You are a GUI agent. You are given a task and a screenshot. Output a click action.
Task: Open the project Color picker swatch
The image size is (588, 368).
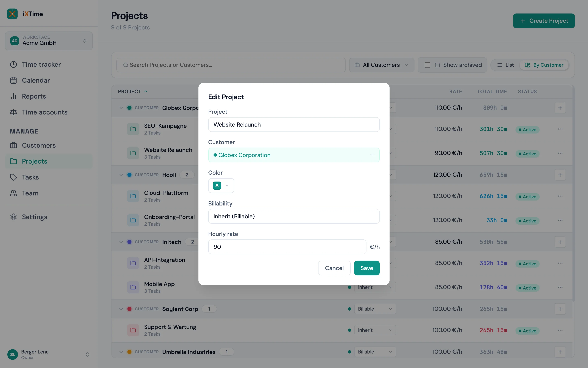[x=221, y=186]
